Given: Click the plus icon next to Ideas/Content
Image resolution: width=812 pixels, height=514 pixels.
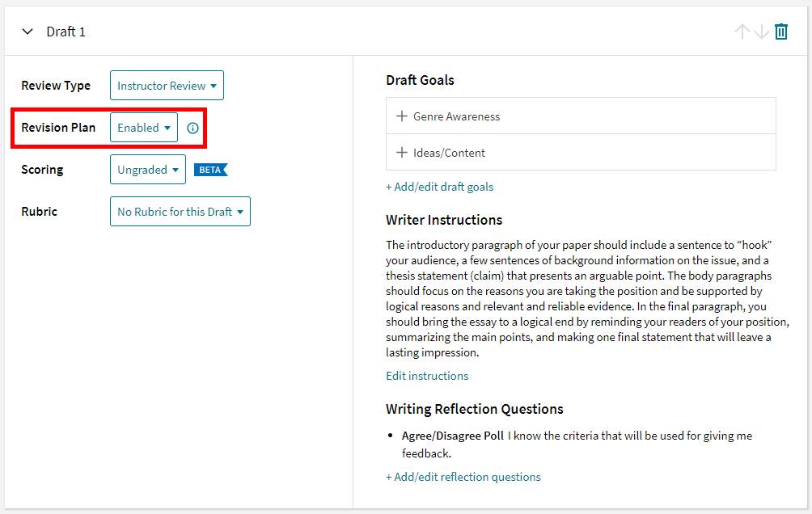Looking at the screenshot, I should tap(402, 152).
